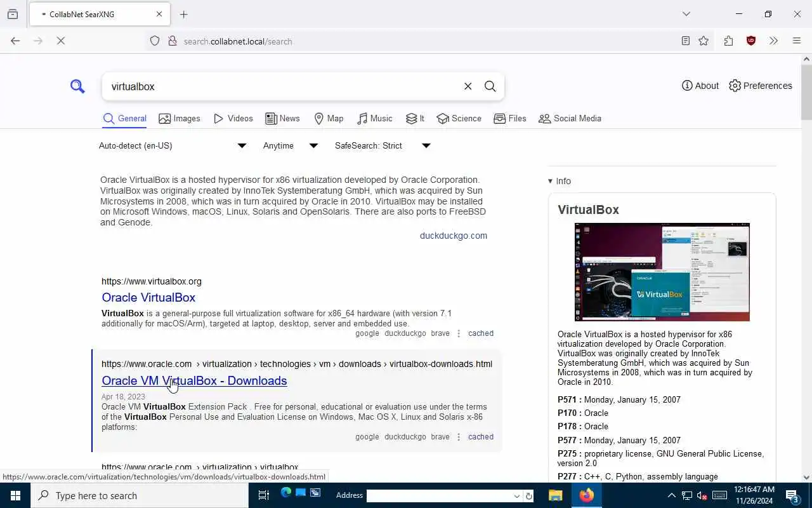Click the SearXNG magnifier logo
The width and height of the screenshot is (812, 508).
(x=77, y=86)
